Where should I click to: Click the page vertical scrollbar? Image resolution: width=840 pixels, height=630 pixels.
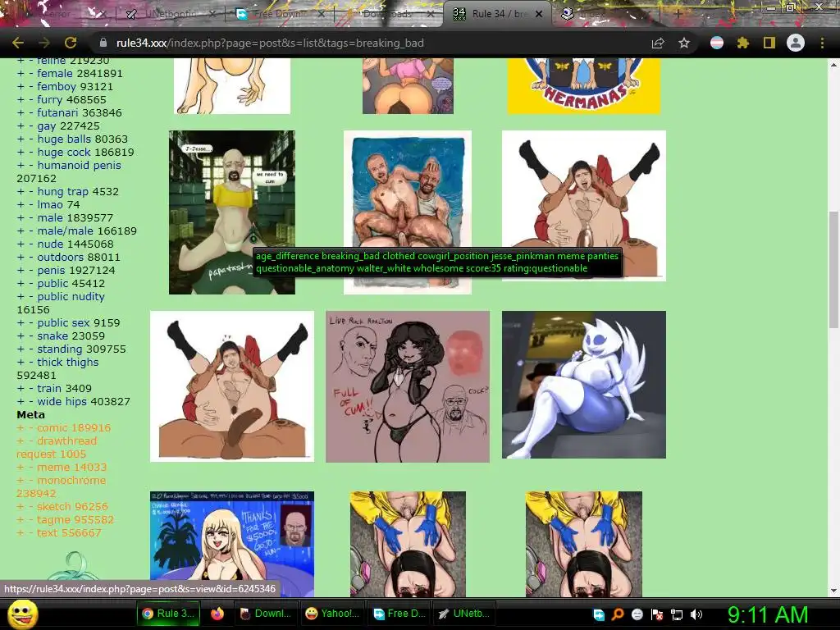[833, 269]
